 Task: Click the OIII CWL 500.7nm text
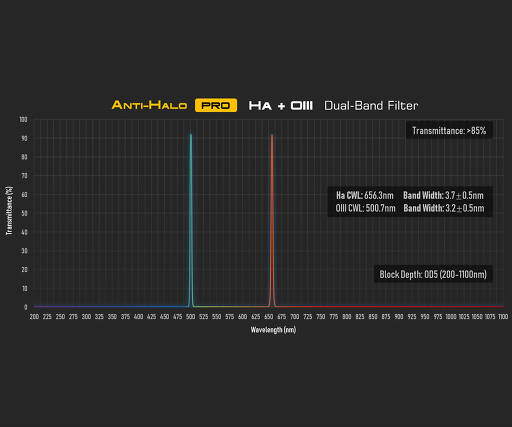[x=365, y=208]
